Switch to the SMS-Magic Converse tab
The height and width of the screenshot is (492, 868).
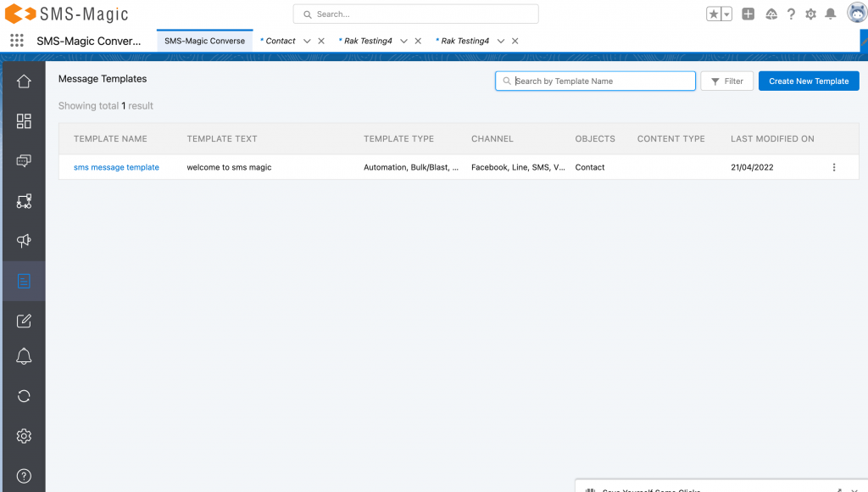tap(203, 40)
